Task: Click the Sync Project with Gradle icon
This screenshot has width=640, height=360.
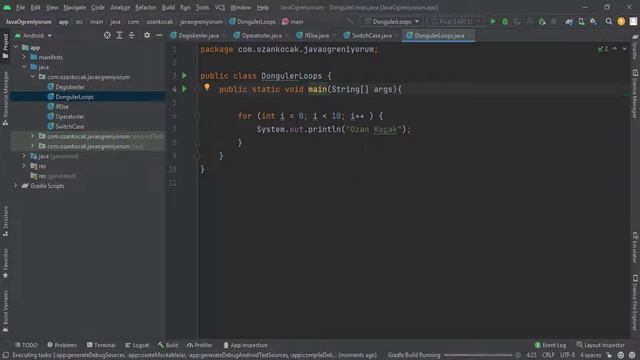Action: [569, 22]
